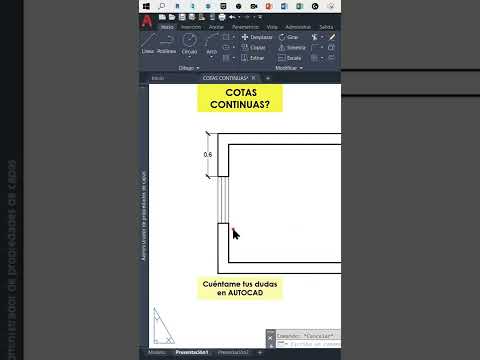Click the Recortar trim tool icon
The height and width of the screenshot is (360, 480).
(x=315, y=37)
